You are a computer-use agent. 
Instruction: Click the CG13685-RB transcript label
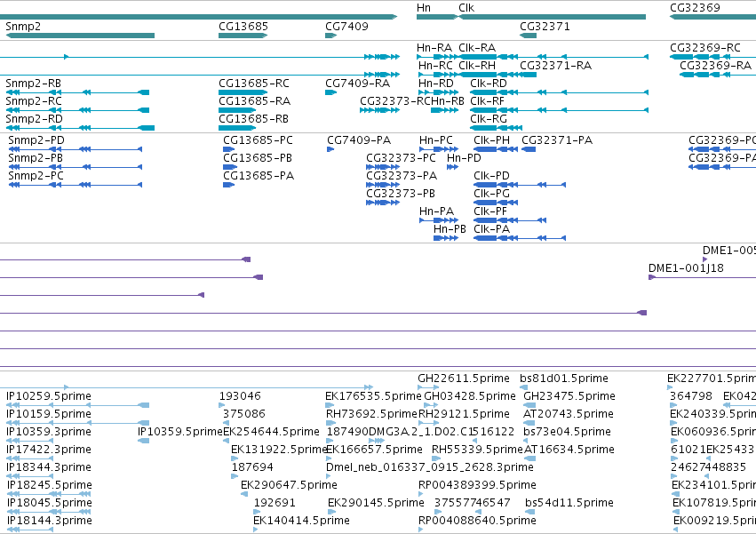(x=253, y=119)
